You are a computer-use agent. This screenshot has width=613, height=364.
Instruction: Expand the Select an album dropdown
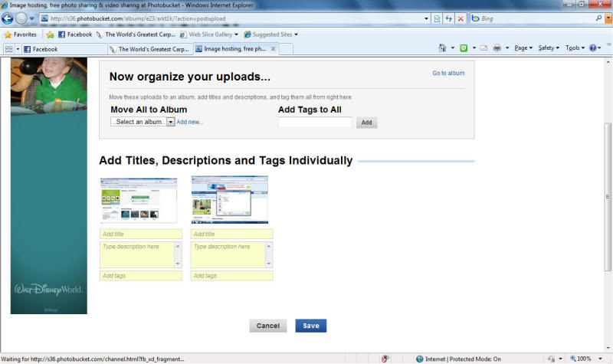coord(171,122)
